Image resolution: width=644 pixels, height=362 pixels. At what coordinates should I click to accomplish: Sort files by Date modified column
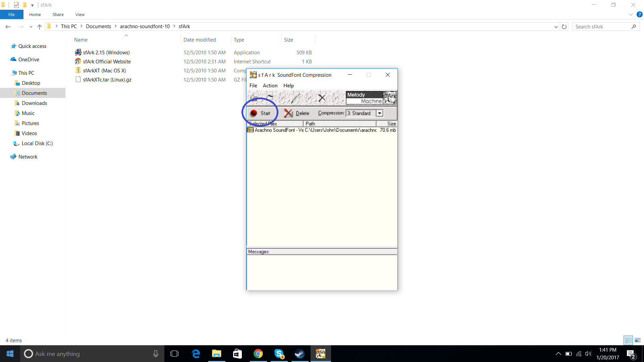coord(200,40)
